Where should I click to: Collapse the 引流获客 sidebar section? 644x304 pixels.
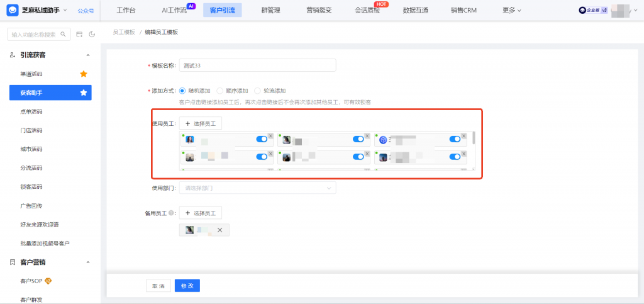pyautogui.click(x=87, y=55)
